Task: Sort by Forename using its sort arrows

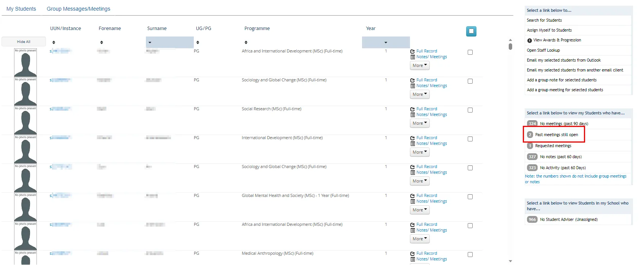Action: (x=101, y=42)
